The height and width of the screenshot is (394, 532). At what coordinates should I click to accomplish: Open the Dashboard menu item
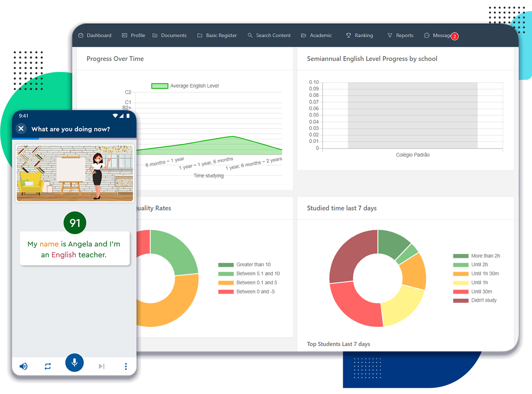click(x=94, y=35)
